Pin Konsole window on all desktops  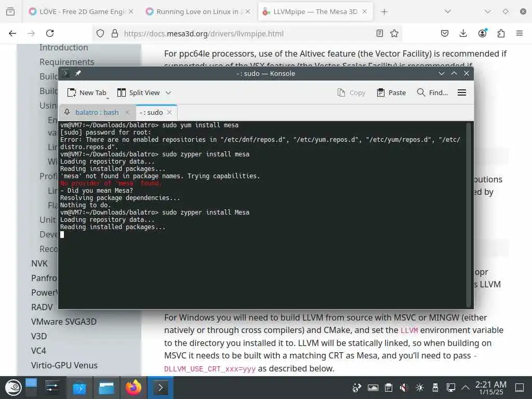pos(78,73)
